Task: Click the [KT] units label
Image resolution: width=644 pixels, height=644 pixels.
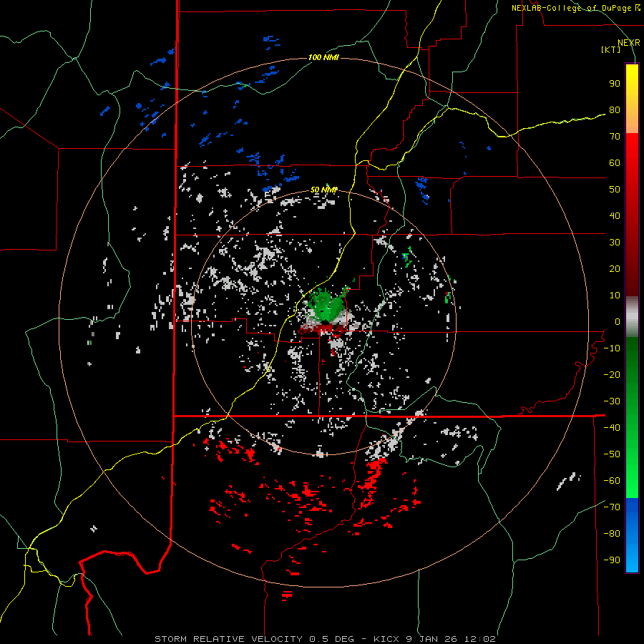Action: coord(611,49)
